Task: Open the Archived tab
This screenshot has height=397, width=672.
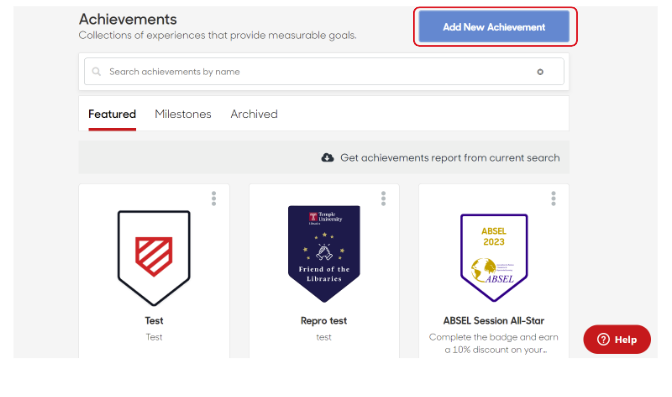Action: click(254, 114)
